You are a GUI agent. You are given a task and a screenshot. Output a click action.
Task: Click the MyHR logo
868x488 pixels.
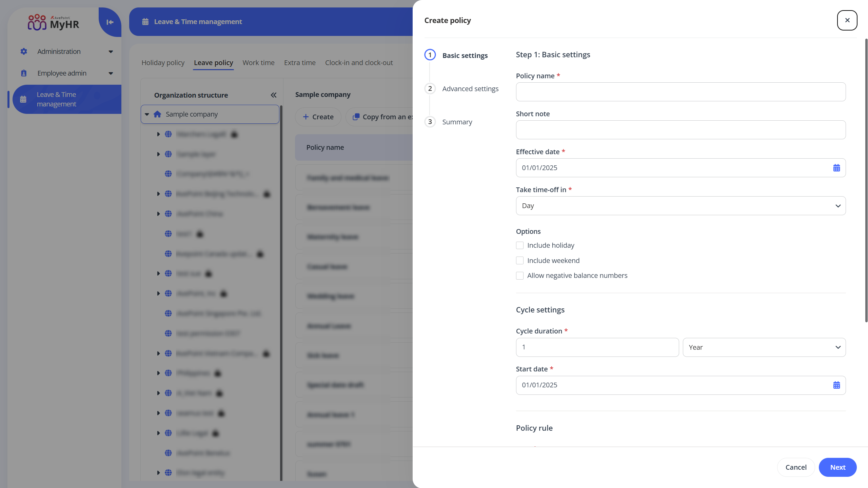[x=54, y=22]
